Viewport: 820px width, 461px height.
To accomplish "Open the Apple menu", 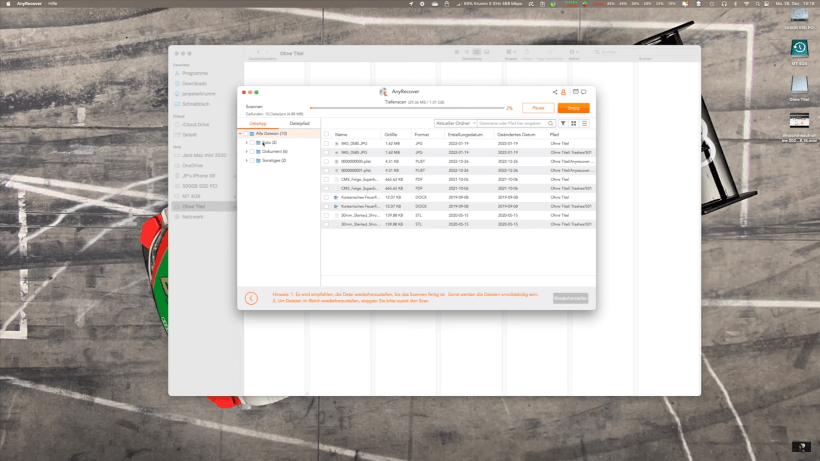I will click(8, 4).
